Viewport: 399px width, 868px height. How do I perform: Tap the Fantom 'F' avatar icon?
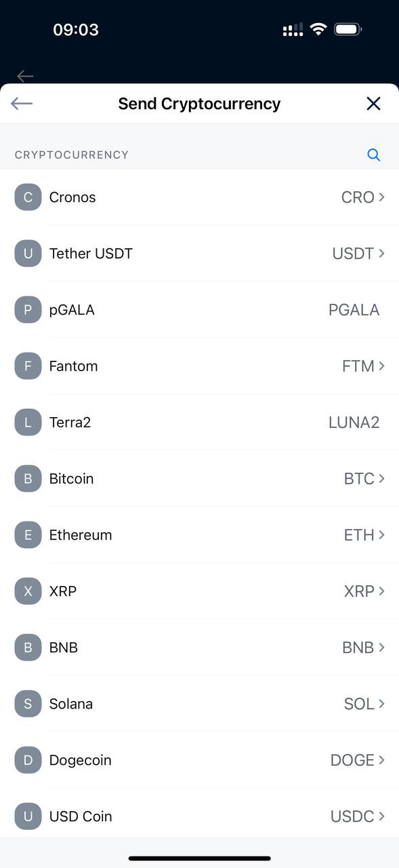coord(28,366)
